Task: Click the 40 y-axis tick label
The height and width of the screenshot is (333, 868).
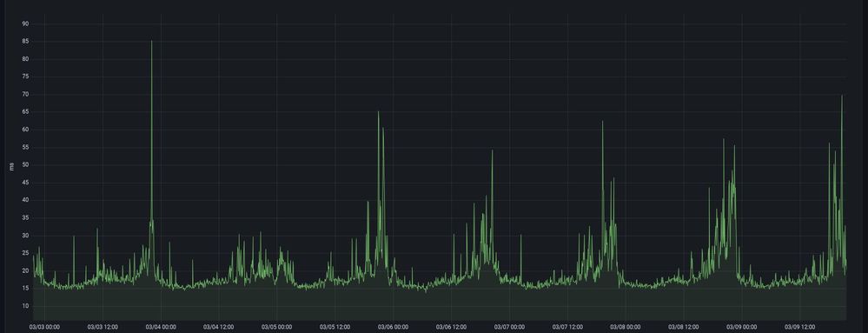Action: (x=25, y=200)
